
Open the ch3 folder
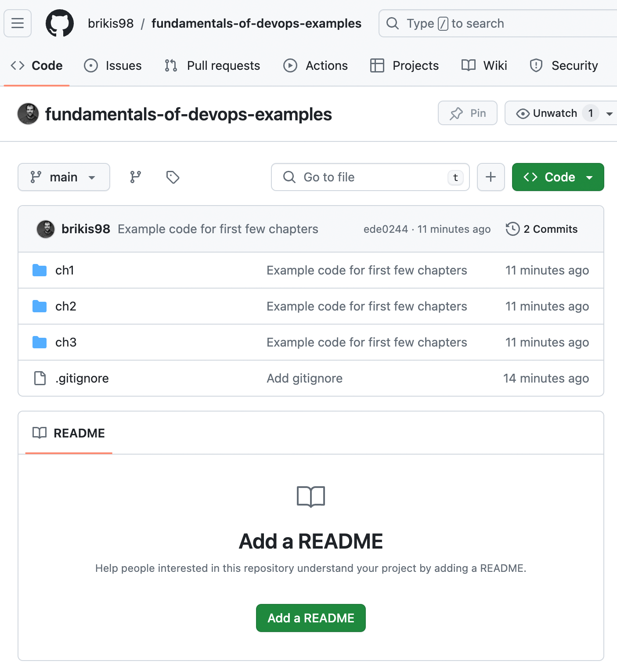66,342
